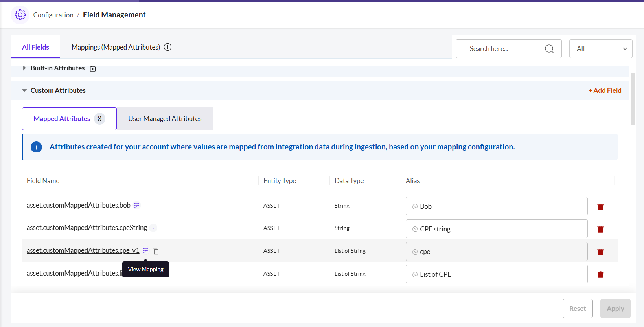Click the blue info icon in banner

point(36,147)
